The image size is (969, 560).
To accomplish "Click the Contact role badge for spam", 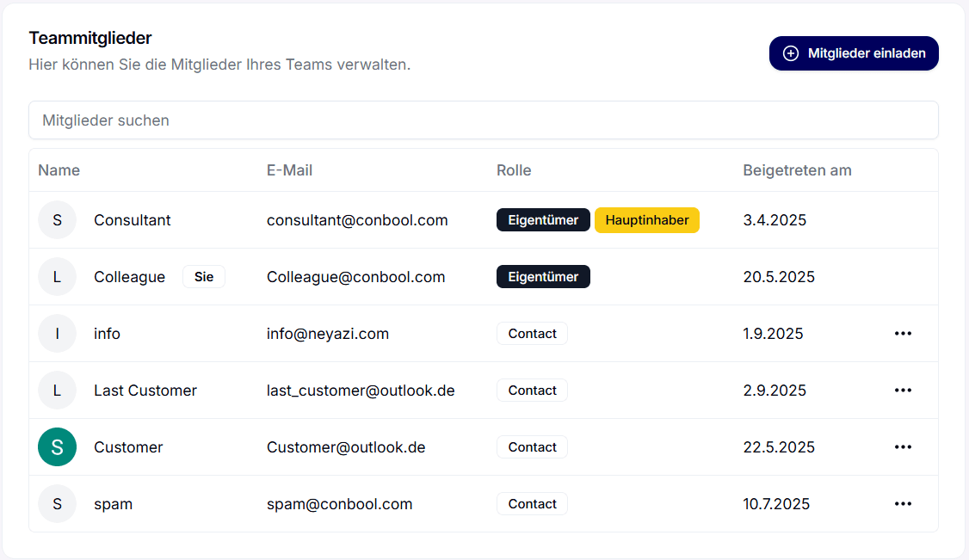I will [x=532, y=504].
